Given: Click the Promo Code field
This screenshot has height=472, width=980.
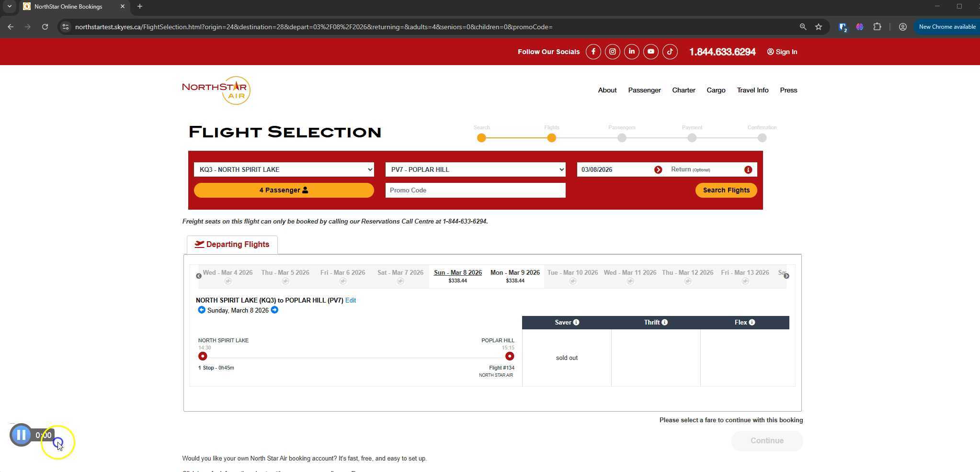Looking at the screenshot, I should pos(476,191).
